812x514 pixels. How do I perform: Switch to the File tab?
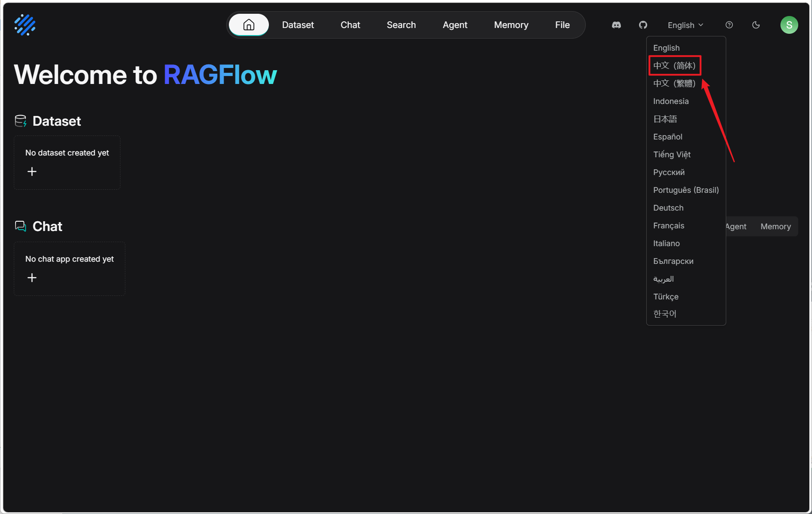click(562, 25)
